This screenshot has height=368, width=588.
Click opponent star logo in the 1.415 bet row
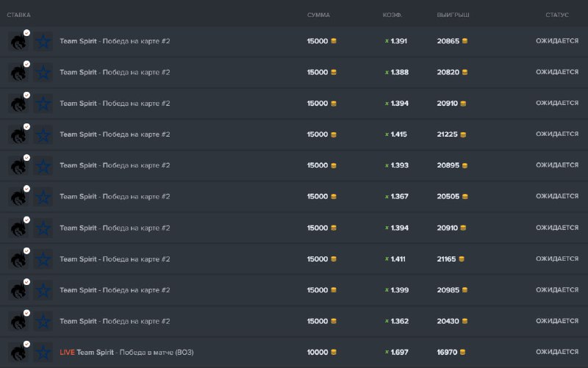43,135
